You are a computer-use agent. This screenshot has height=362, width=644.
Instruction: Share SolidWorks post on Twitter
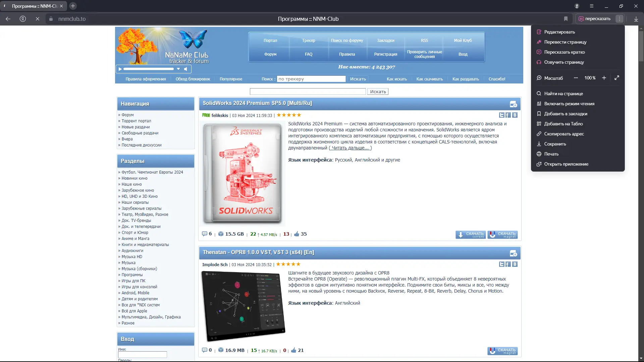click(502, 115)
